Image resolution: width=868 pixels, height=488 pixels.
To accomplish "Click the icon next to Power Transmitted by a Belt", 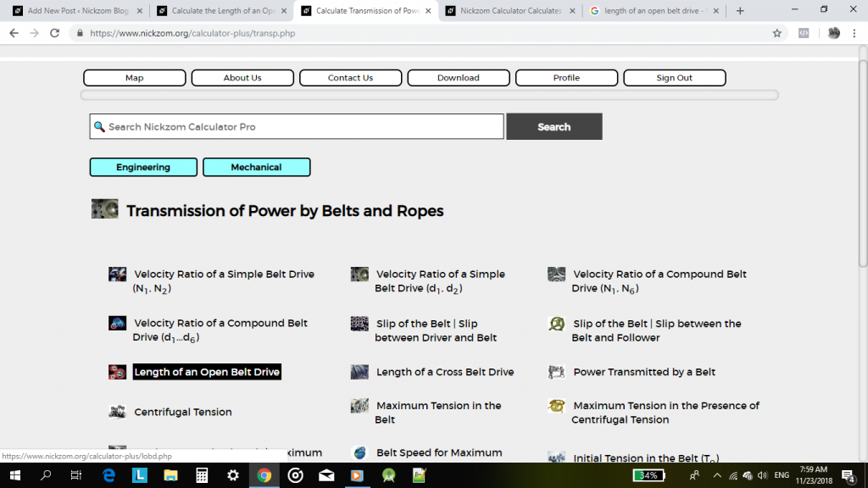I will click(x=556, y=372).
